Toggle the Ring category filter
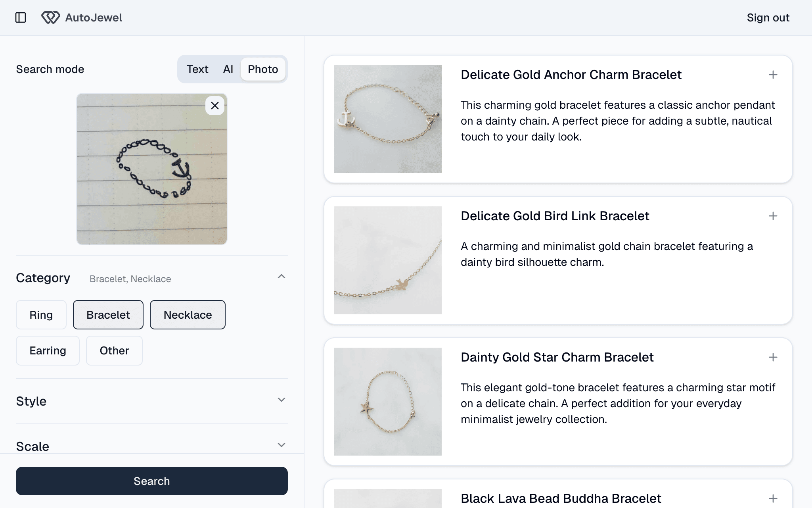812x508 pixels. pos(41,315)
